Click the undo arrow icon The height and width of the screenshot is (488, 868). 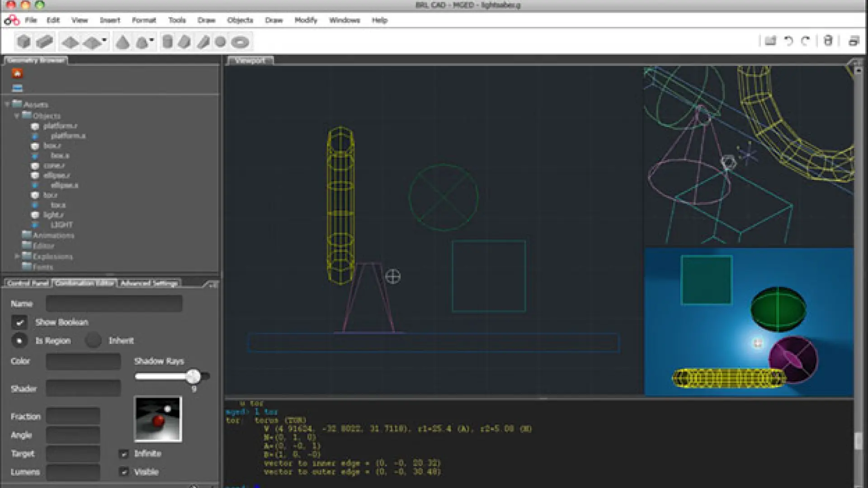[788, 41]
